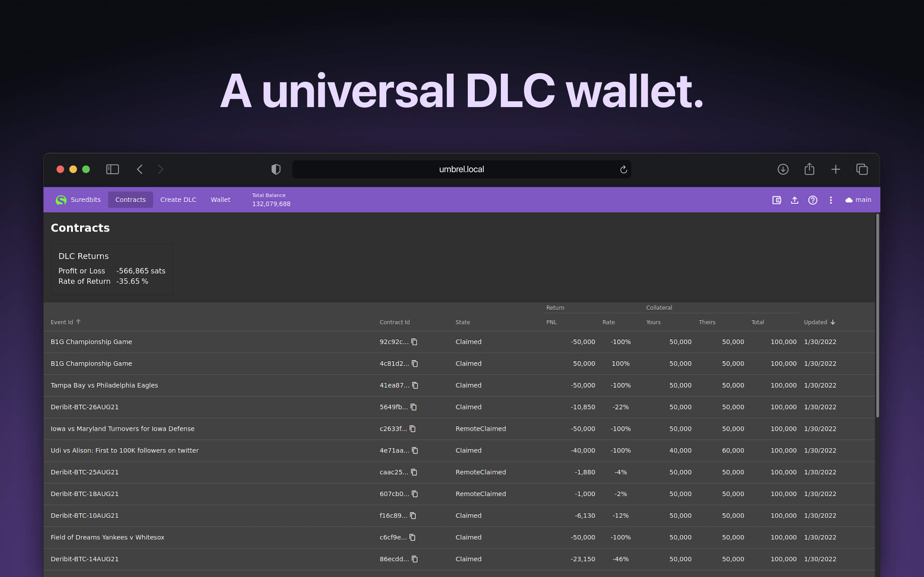
Task: Open the help icon in the navbar
Action: [812, 200]
